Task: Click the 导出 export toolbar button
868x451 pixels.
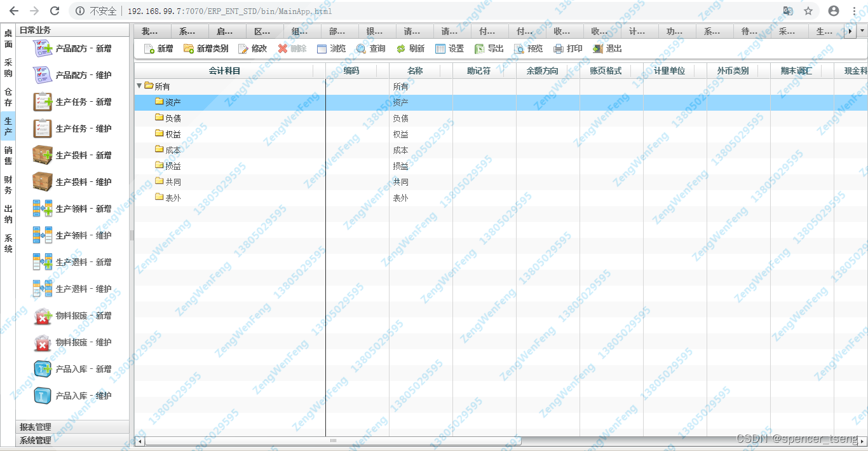Action: [489, 48]
